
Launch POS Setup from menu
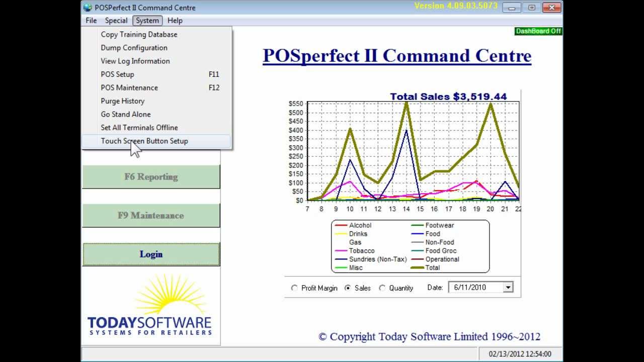point(156,74)
